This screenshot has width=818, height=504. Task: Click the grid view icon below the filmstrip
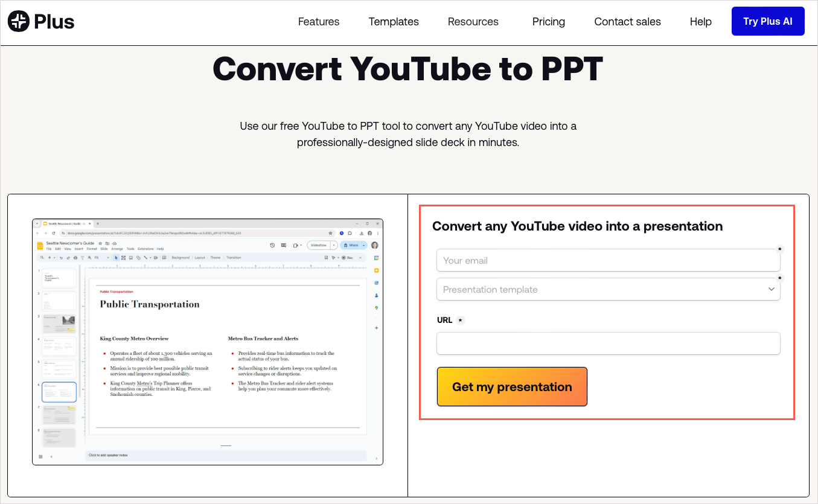[40, 457]
